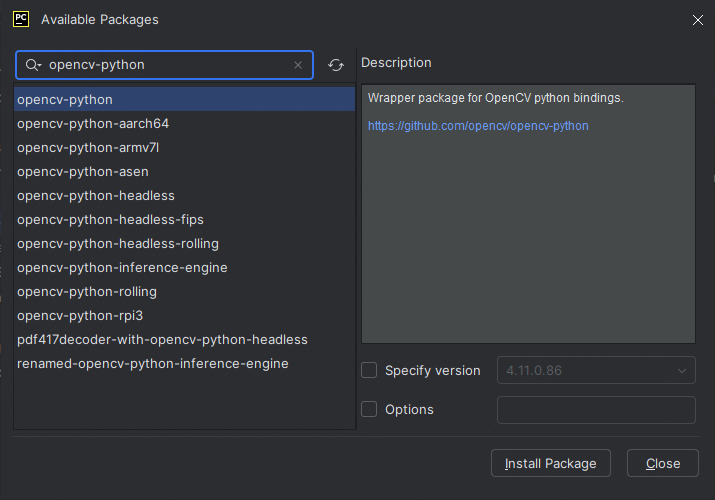Click the opencv-python search input field

point(164,65)
